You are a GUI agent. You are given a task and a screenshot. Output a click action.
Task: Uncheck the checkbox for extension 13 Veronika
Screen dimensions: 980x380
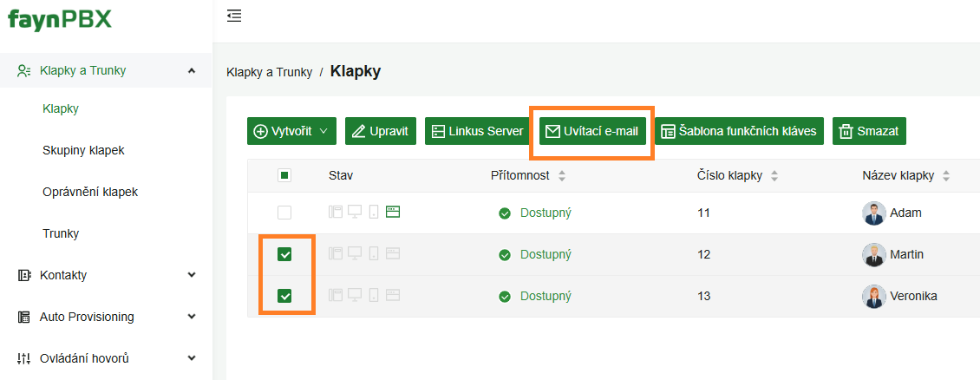(x=284, y=296)
